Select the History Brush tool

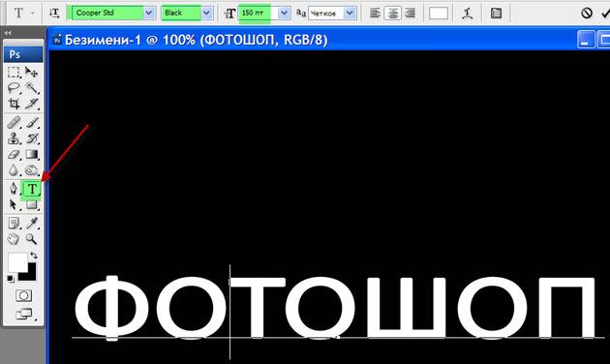pyautogui.click(x=32, y=138)
